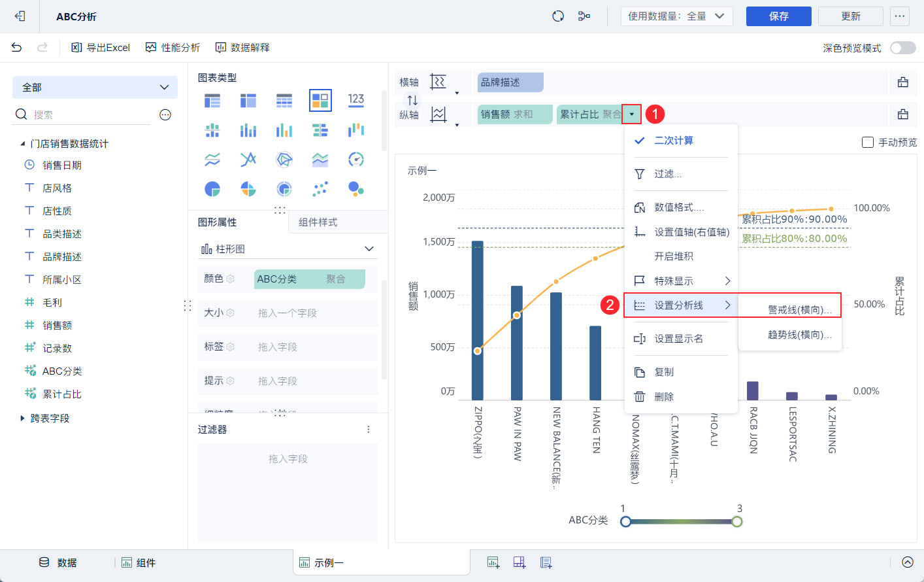The width and height of the screenshot is (924, 582).
Task: Select the waterfall chart type
Action: coord(356,130)
